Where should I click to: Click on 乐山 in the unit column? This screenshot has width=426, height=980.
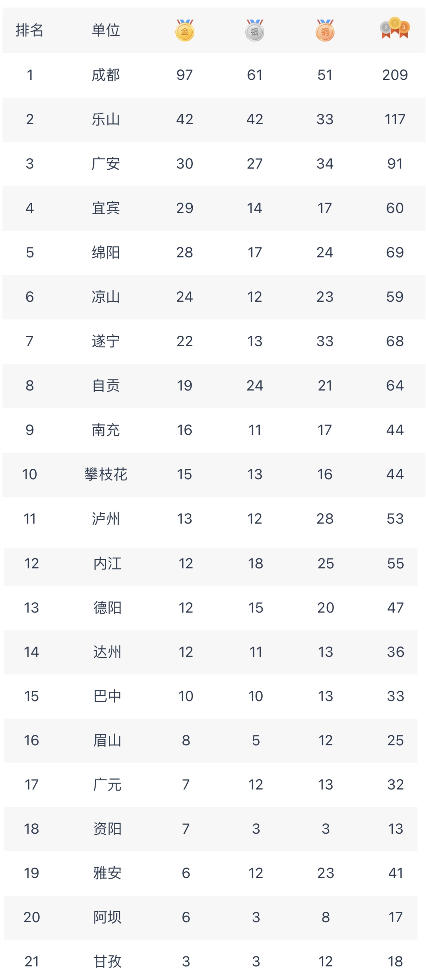coord(106,119)
